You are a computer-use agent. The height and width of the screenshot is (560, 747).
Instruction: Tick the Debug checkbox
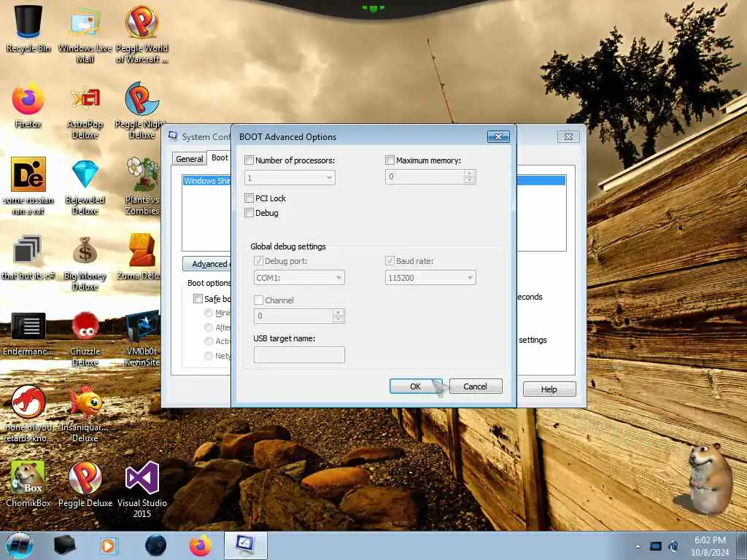click(249, 213)
